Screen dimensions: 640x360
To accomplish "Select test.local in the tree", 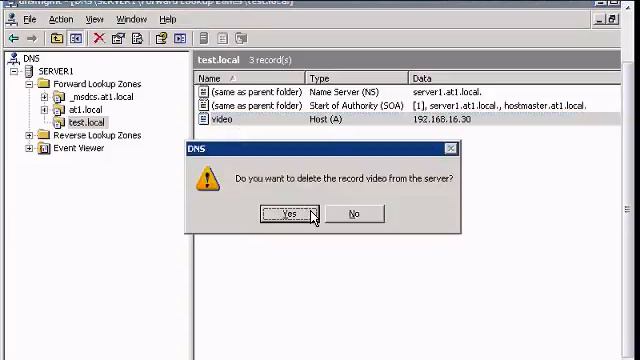I will pos(87,122).
